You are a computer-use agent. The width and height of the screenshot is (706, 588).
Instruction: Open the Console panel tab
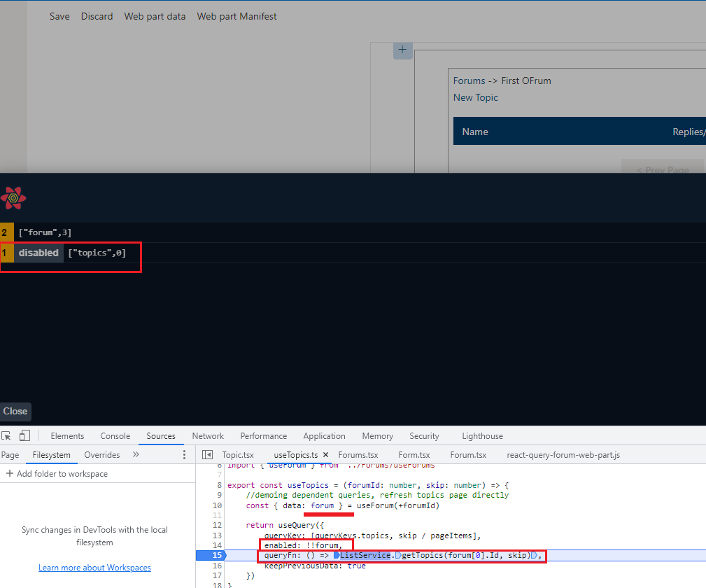pos(115,436)
